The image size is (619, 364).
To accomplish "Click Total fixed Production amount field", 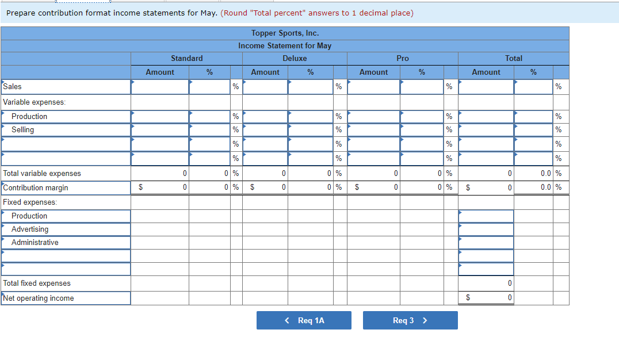I will pos(486,216).
